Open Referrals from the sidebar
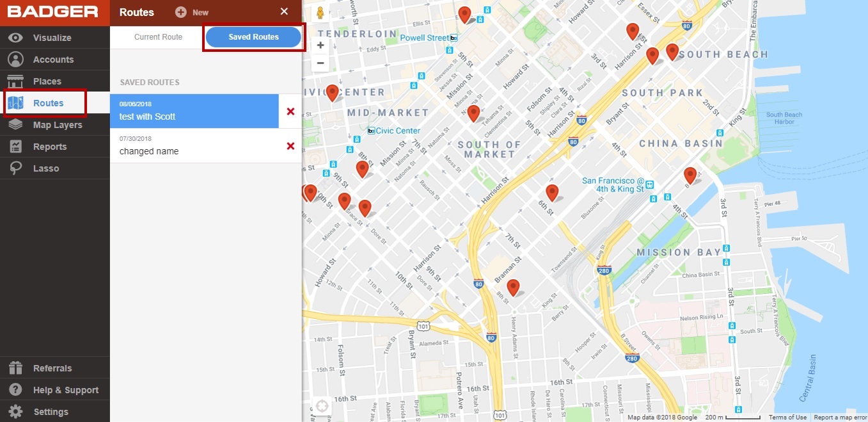The width and height of the screenshot is (868, 422). point(55,368)
